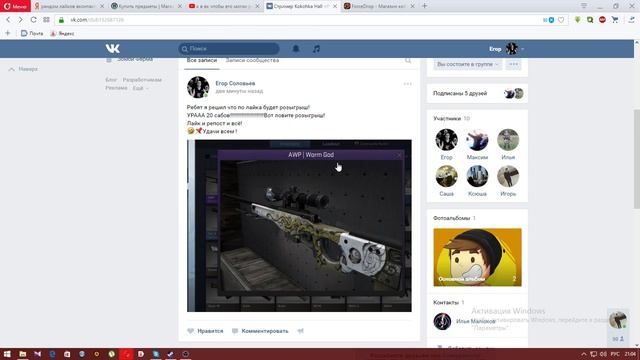Viewport: 640px width, 360px height.
Task: Expand Вы состоите в группе dropdown
Action: tap(467, 64)
